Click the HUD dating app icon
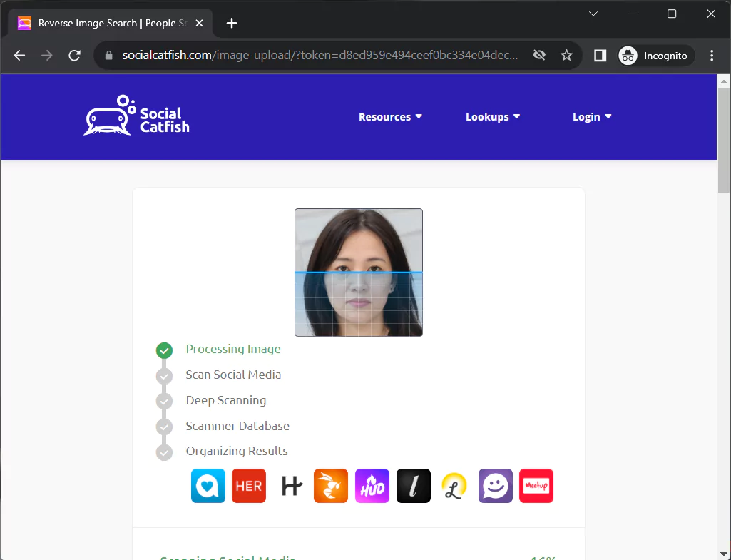 pos(372,486)
